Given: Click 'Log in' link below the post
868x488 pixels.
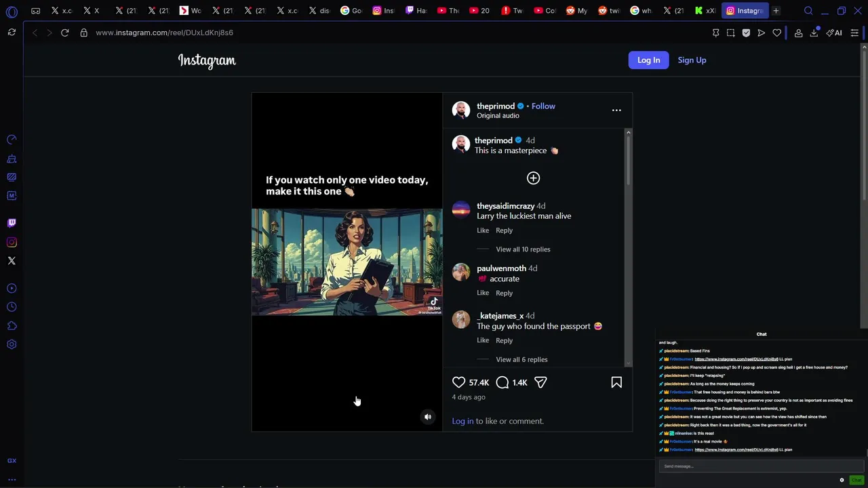Looking at the screenshot, I should 462,421.
